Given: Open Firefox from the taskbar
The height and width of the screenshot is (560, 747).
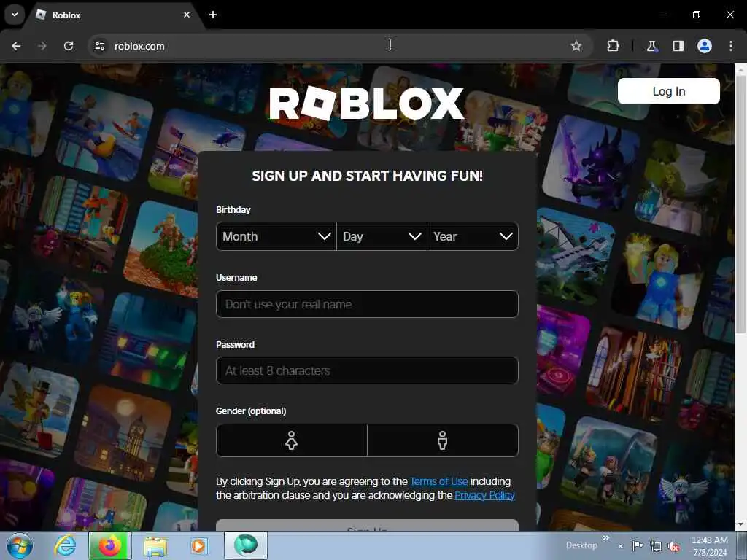Looking at the screenshot, I should pyautogui.click(x=109, y=545).
